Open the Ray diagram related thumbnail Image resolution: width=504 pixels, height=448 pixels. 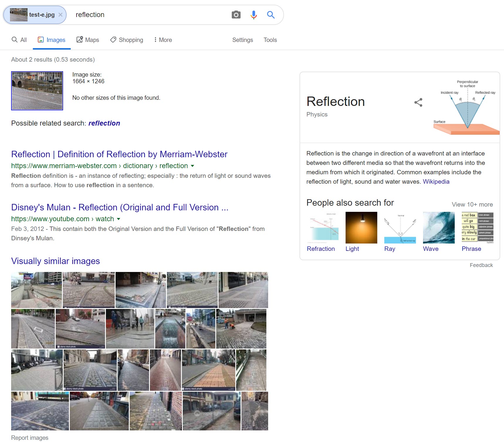click(400, 228)
